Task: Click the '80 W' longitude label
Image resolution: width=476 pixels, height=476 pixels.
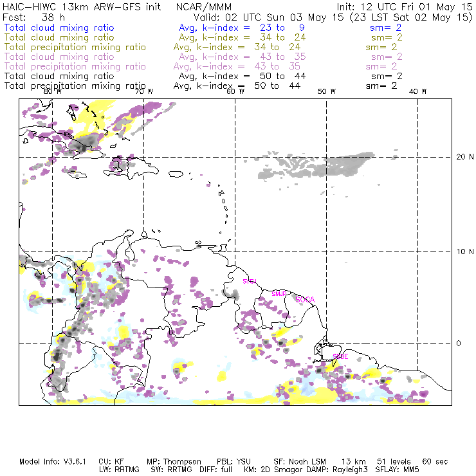Action: [x=53, y=91]
